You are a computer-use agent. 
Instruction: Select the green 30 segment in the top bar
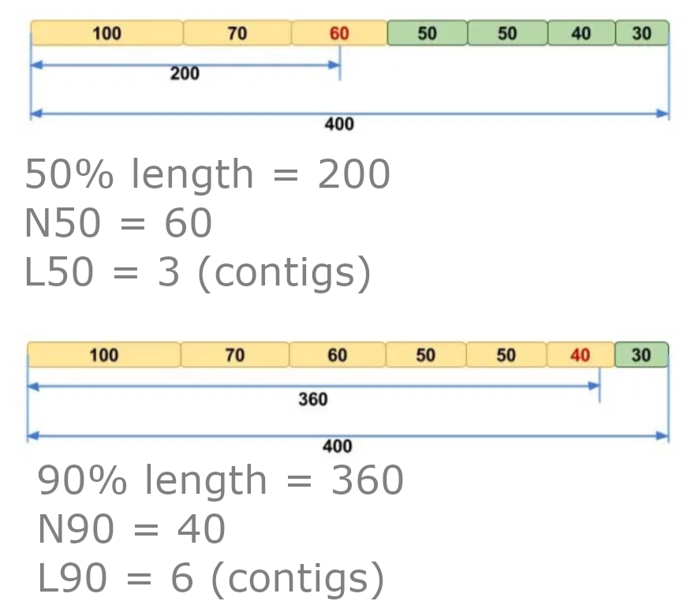[x=642, y=33]
